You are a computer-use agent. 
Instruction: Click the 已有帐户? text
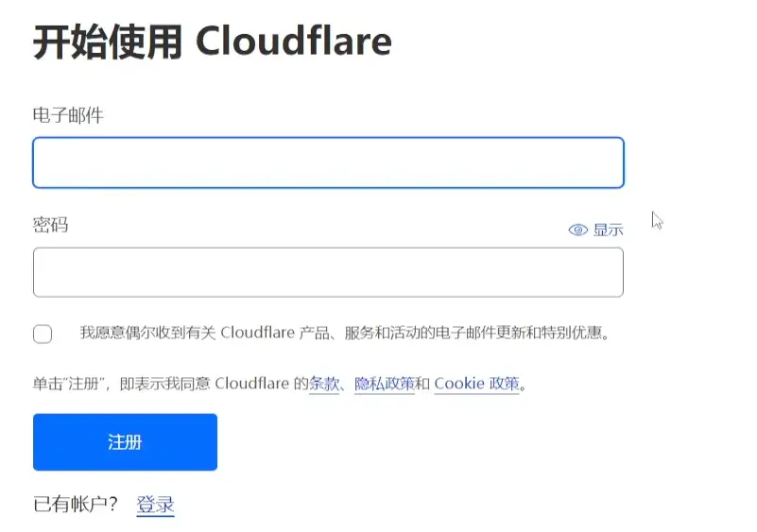76,504
